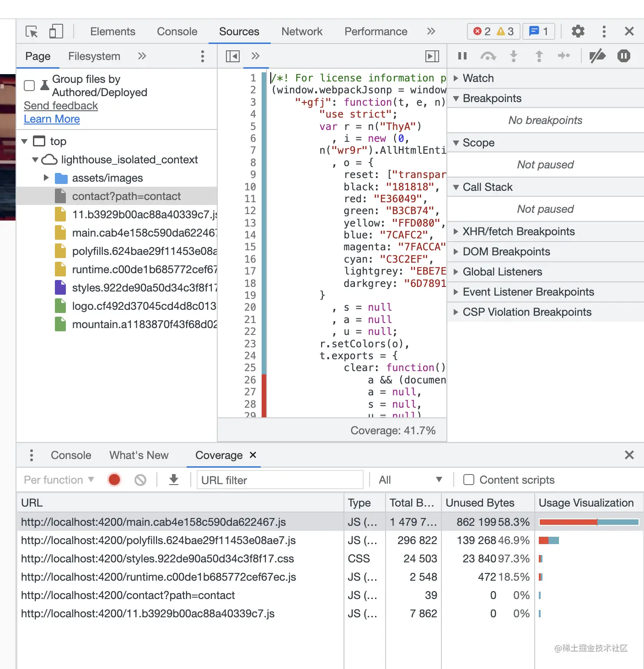
Task: Show more editor tabs chevron
Action: pos(255,56)
